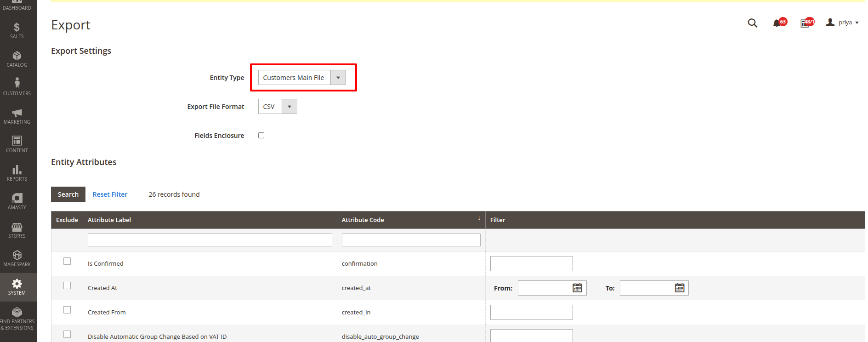Open notifications bell with 63 badge
The image size is (868, 342).
(779, 23)
